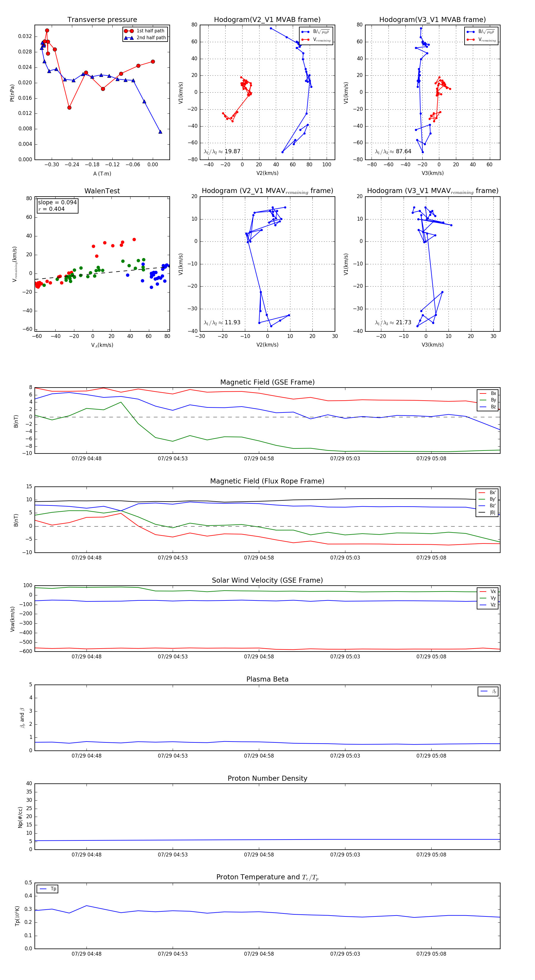Click the 'Magnetic Field (Flux Rope Frame)' title
535x980 pixels.
267,481
